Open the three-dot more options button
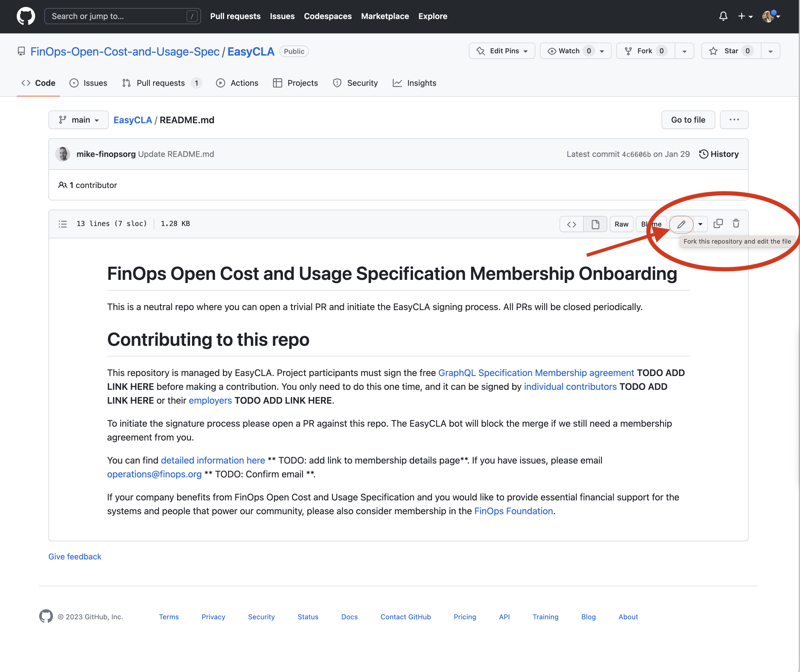 [734, 120]
